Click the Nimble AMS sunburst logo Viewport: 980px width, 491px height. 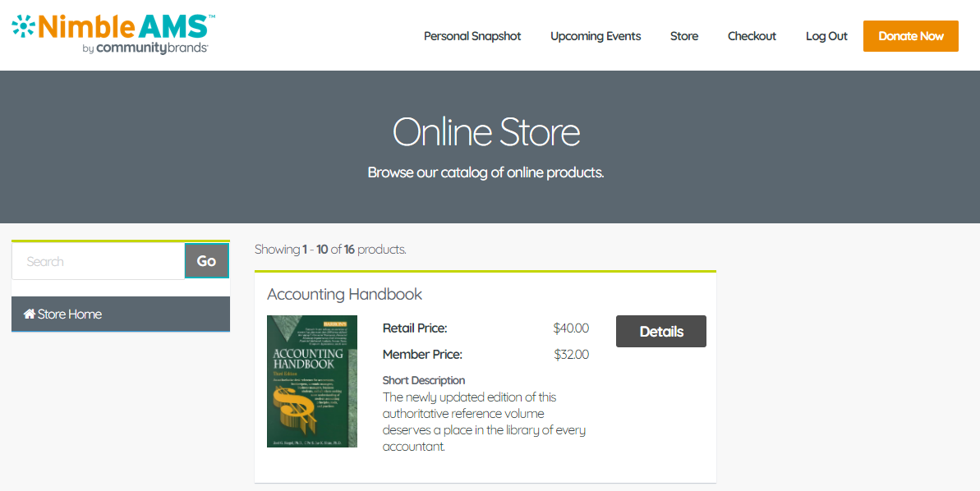point(24,26)
